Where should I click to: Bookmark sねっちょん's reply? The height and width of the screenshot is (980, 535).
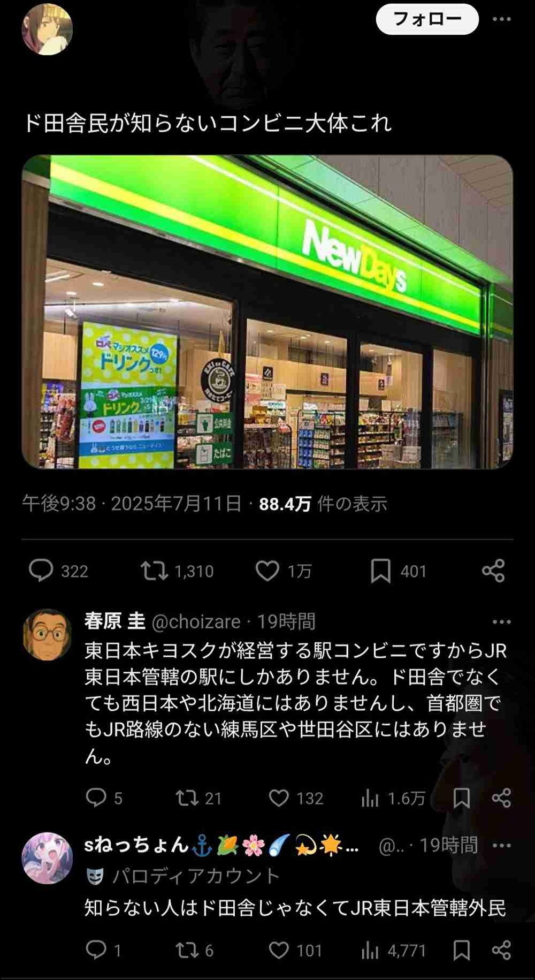(x=461, y=950)
